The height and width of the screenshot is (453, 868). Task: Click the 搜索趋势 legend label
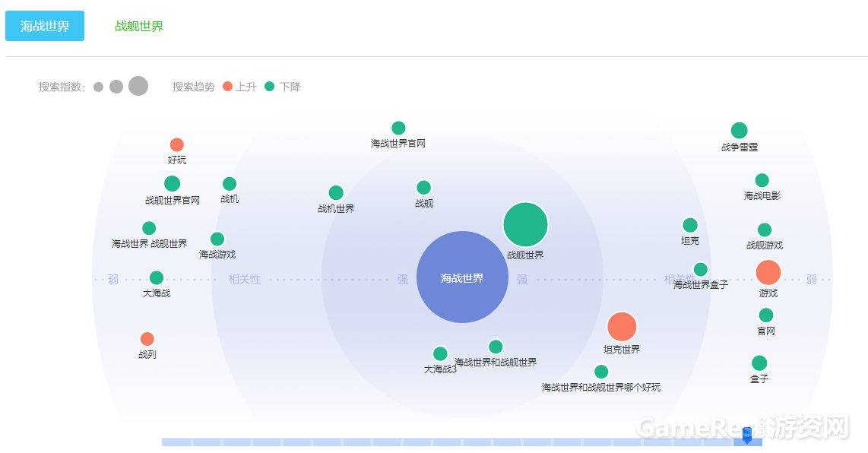click(x=193, y=87)
